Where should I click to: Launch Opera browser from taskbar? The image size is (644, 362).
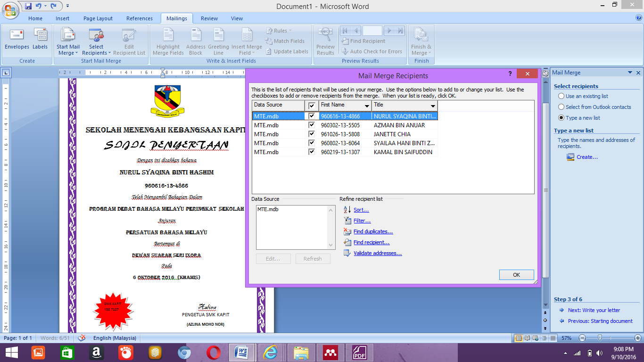pos(214,353)
